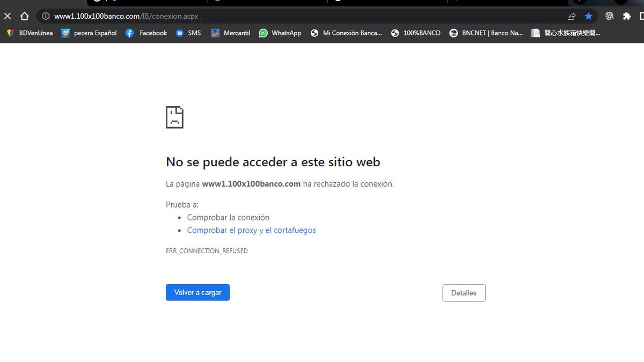
Task: Open the extensions puzzle piece menu
Action: click(x=626, y=16)
